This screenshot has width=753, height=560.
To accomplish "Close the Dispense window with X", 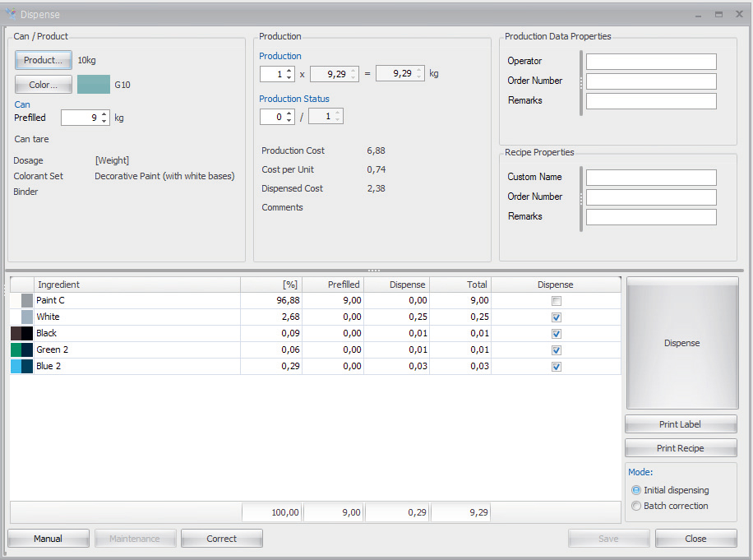I will coord(740,15).
